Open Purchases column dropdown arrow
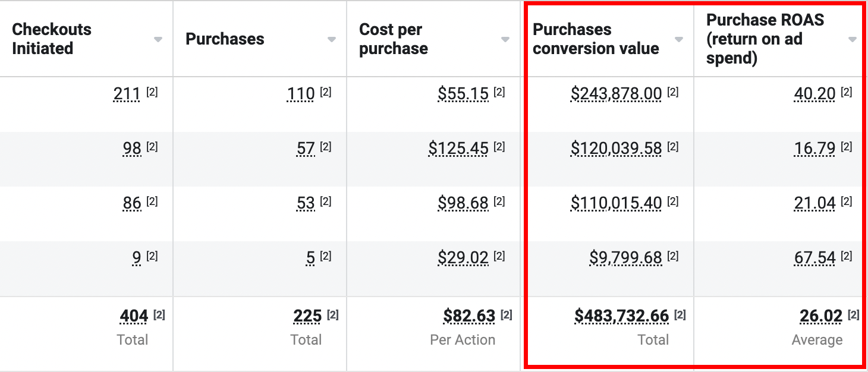The width and height of the screenshot is (868, 372). [332, 39]
